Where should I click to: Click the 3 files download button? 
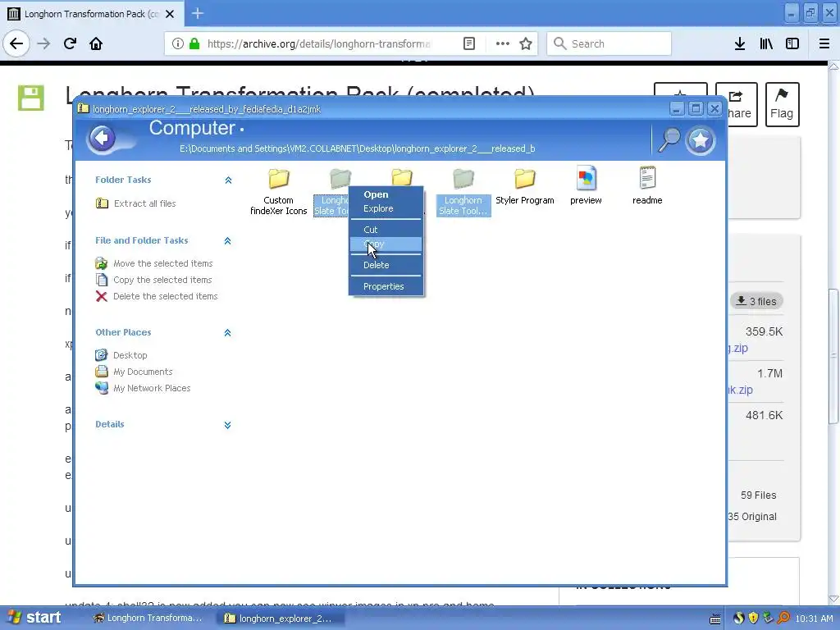coord(756,301)
